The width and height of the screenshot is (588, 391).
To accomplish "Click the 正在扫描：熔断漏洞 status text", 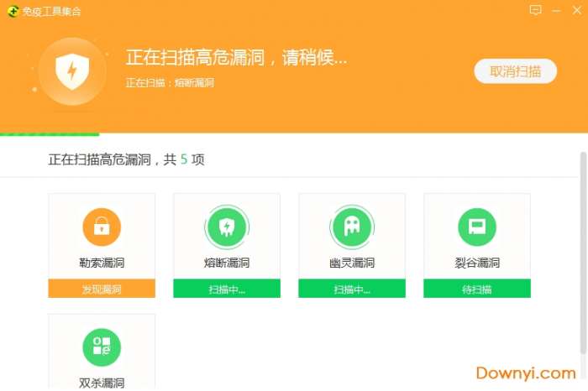I will click(x=170, y=83).
